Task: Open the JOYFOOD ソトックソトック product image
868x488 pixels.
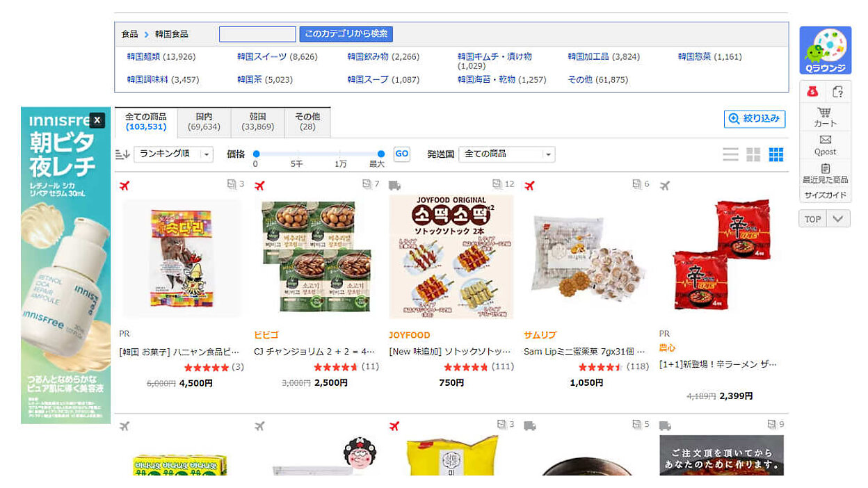Action: point(451,257)
